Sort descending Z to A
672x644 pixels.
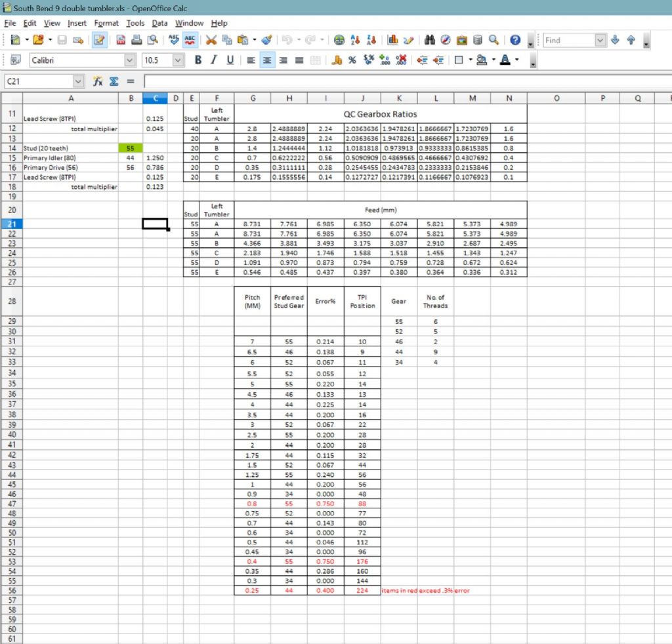(x=371, y=40)
